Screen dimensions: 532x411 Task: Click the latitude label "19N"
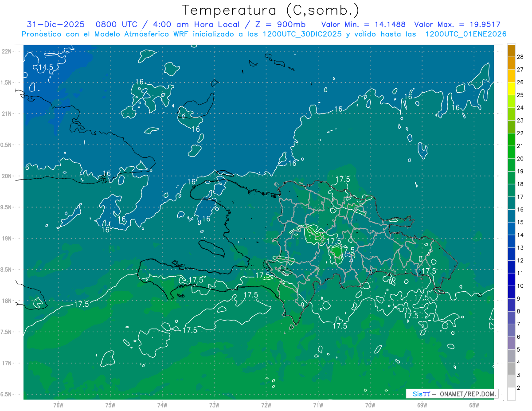pos(7,239)
